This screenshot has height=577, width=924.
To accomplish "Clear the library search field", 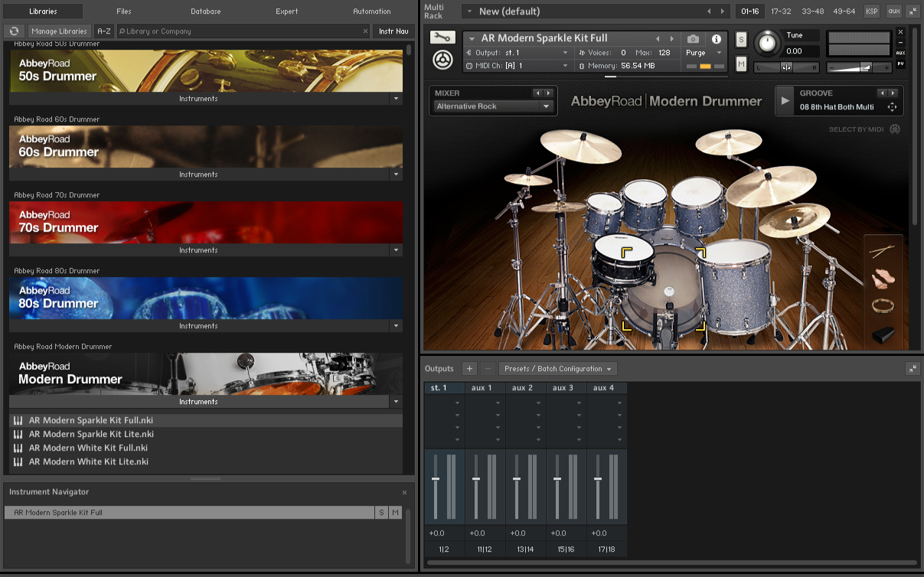I will tap(365, 31).
